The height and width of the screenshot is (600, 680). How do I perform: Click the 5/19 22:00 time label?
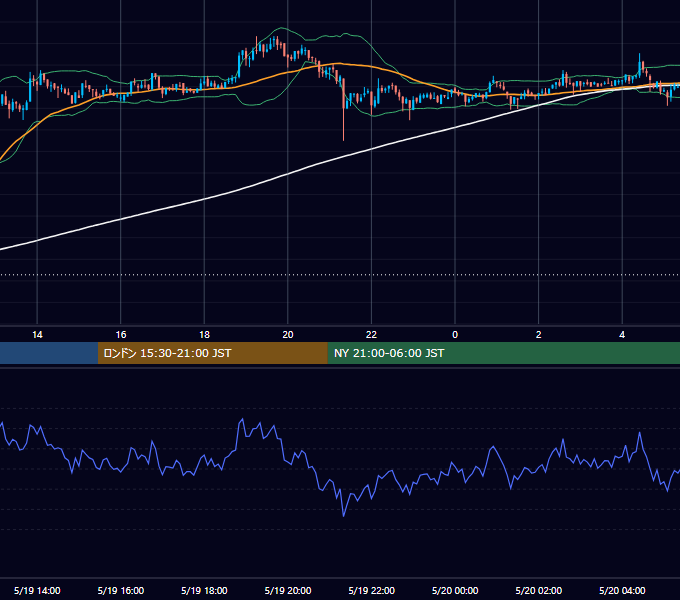point(372,590)
